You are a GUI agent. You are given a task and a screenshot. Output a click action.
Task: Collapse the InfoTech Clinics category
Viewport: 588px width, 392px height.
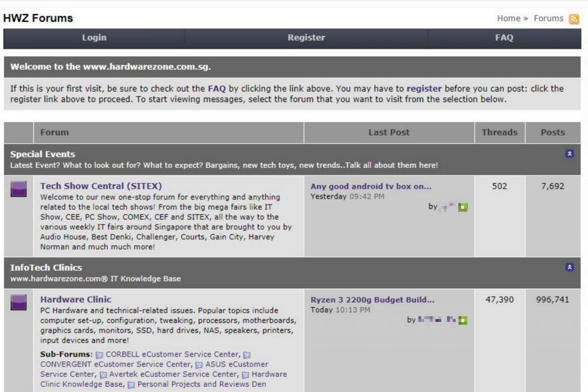(x=569, y=267)
